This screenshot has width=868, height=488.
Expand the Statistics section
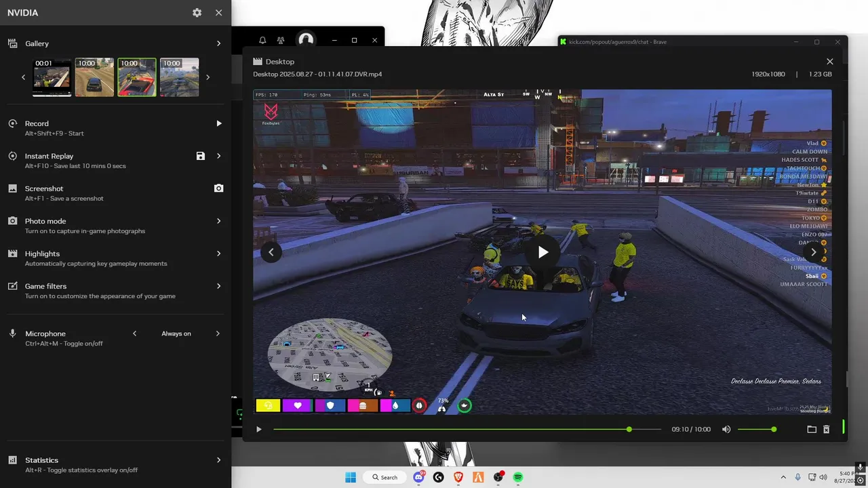tap(218, 460)
